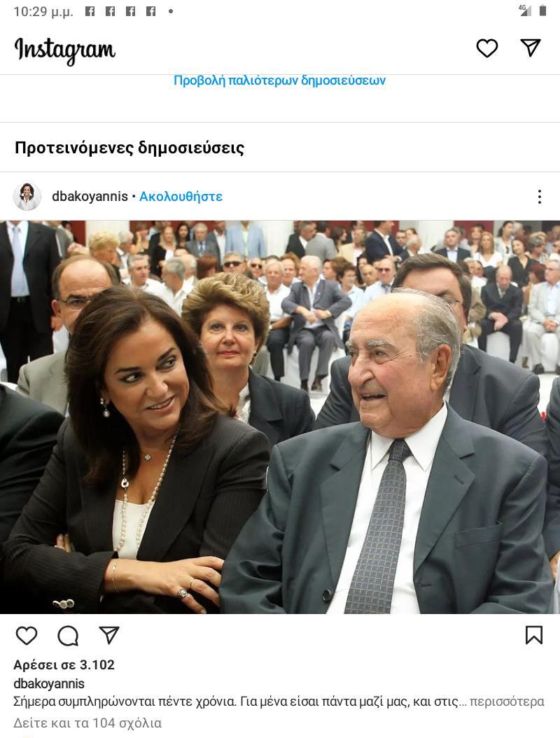Share post via paper plane icon

pos(108,635)
